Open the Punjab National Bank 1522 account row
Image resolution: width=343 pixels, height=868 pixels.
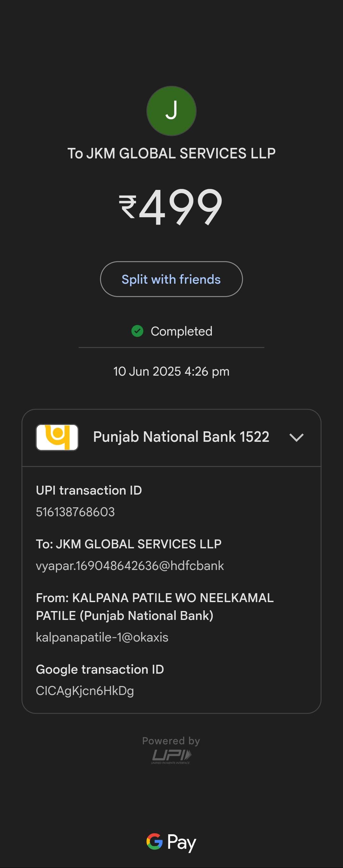point(171,438)
